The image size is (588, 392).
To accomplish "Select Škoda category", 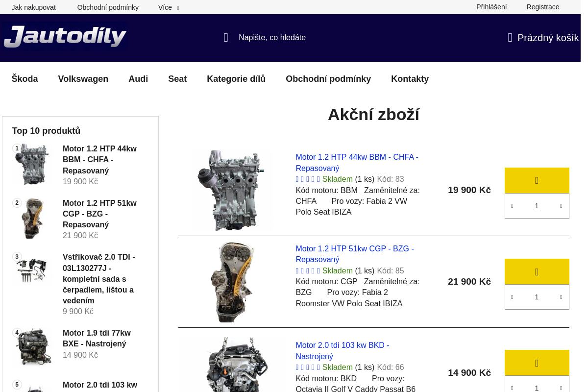I will (x=24, y=79).
